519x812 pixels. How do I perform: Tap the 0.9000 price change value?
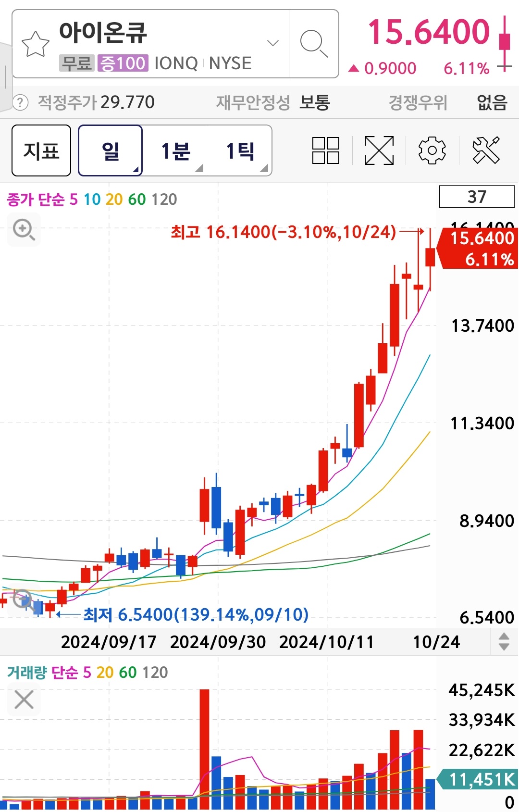coord(390,69)
